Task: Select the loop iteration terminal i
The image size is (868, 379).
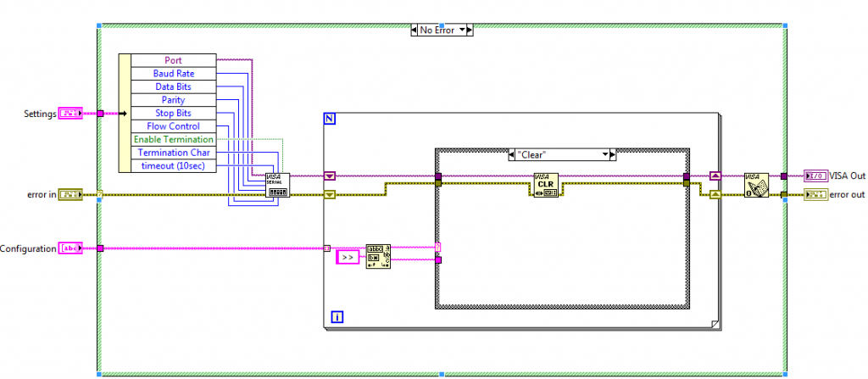Action: (337, 318)
